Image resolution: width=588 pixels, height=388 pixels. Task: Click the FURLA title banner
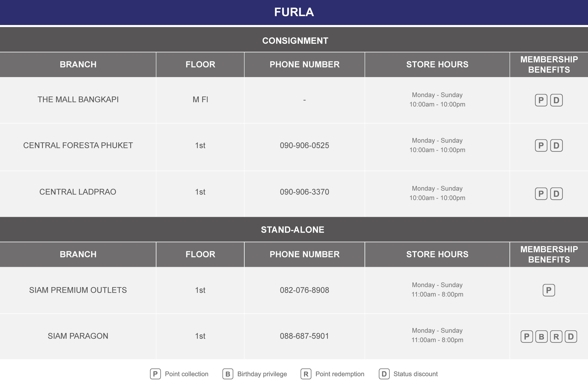[x=294, y=12]
